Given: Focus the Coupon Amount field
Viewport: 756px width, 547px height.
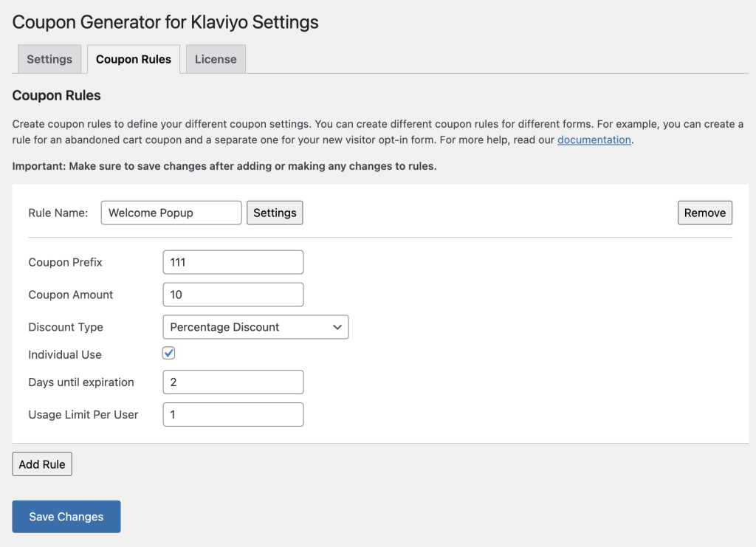Looking at the screenshot, I should pos(233,295).
